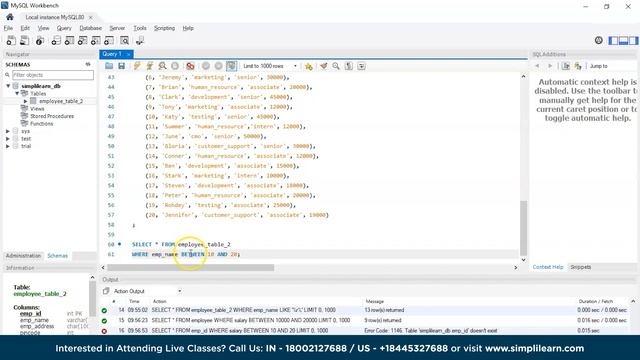Click the Home screen icon
The image size is (640, 360).
coord(10,17)
